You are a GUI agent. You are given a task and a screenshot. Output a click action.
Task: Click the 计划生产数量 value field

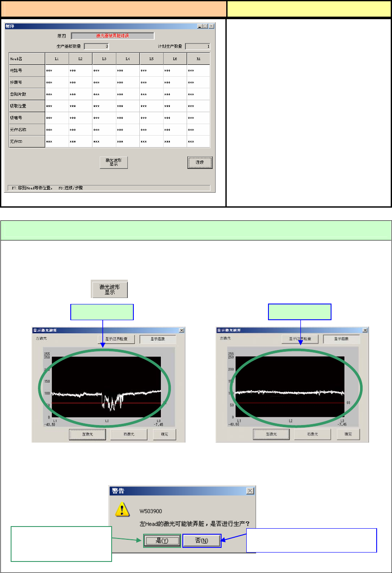(198, 46)
